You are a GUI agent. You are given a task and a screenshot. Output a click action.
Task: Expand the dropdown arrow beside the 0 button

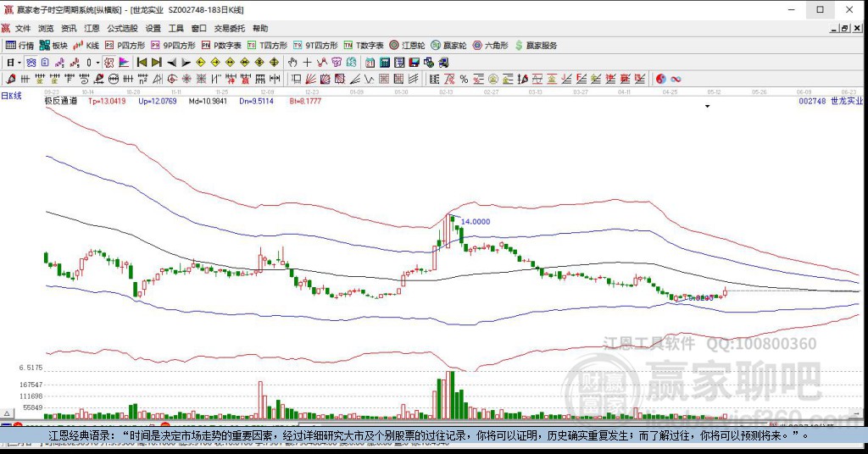coord(98,63)
